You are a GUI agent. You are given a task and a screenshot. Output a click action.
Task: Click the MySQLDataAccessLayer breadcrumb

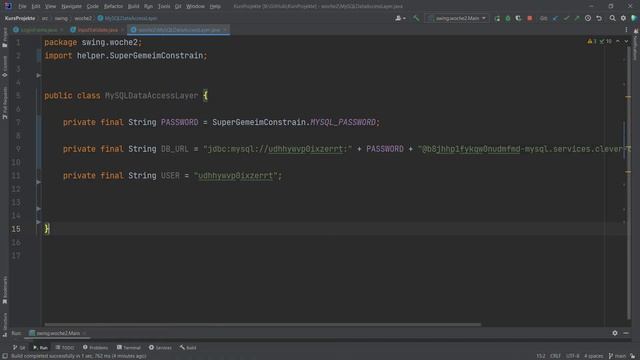click(128, 18)
